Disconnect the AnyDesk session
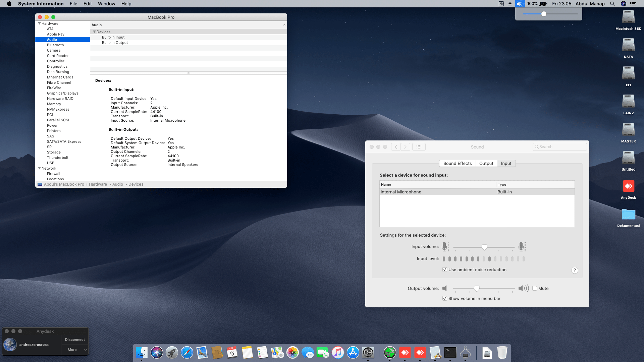 [x=75, y=340]
